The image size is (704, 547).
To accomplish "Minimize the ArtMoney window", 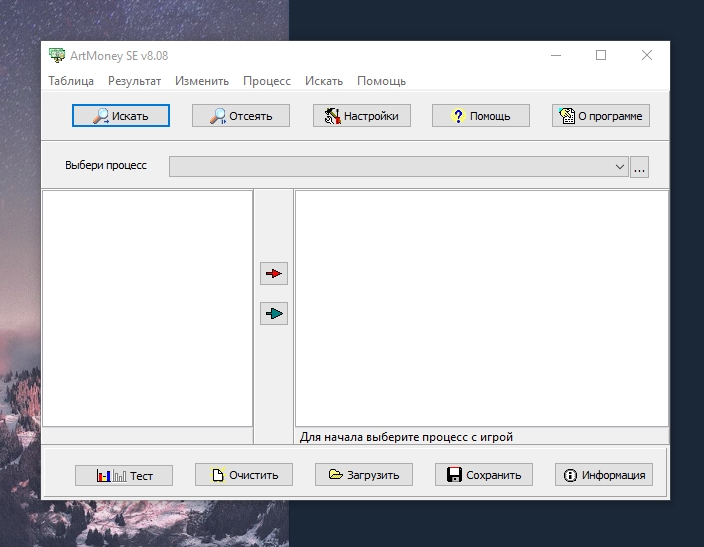I will click(x=556, y=55).
